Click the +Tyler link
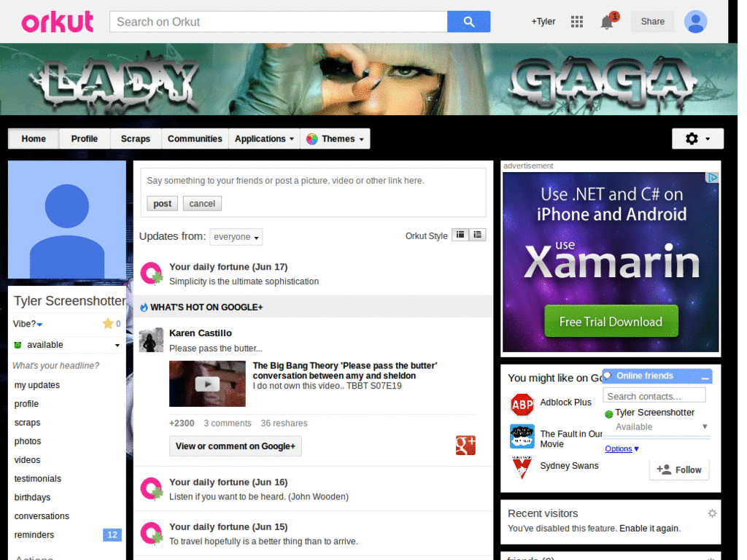The image size is (747, 560). [x=543, y=22]
